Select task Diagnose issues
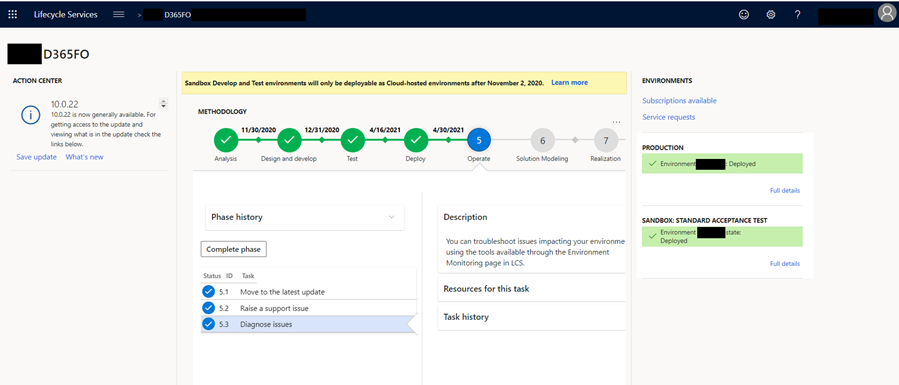Screen dimensions: 899x385 coord(266,324)
